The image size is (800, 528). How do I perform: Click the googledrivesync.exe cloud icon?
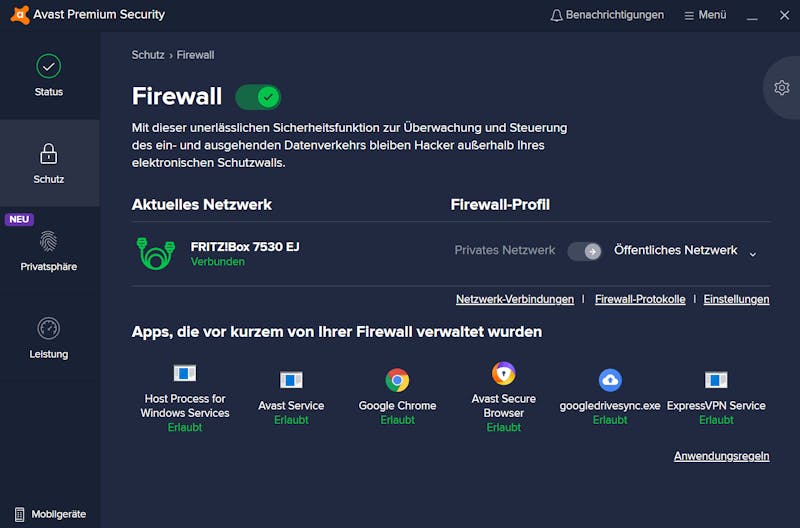click(610, 380)
